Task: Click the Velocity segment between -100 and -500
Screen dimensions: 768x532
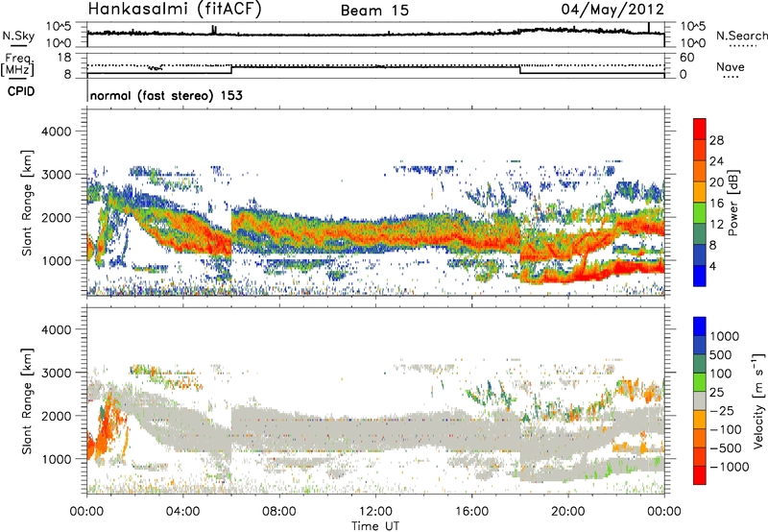Action: (700, 438)
